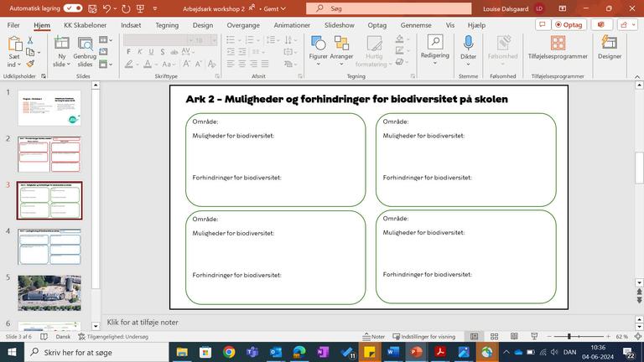Switch to normal view icon

coord(474,337)
